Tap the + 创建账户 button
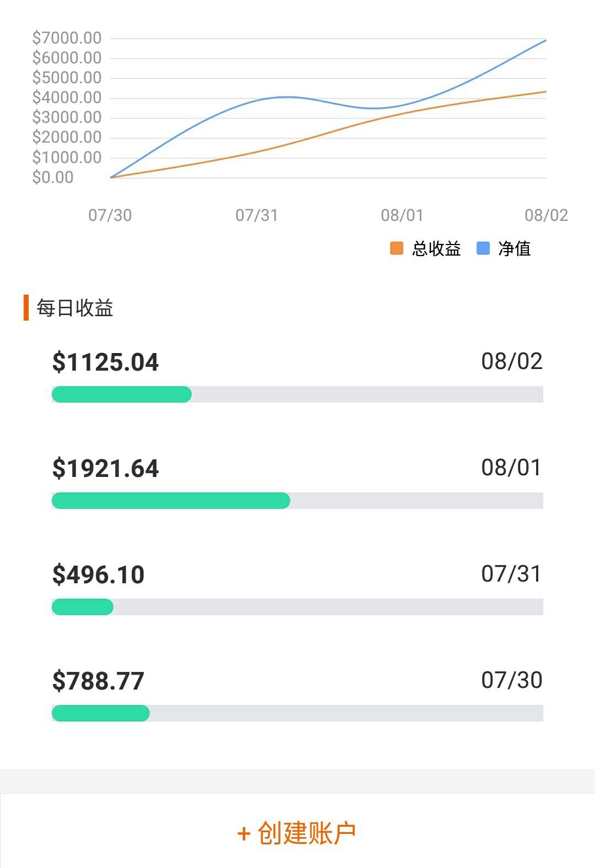595x868 pixels. pyautogui.click(x=297, y=832)
